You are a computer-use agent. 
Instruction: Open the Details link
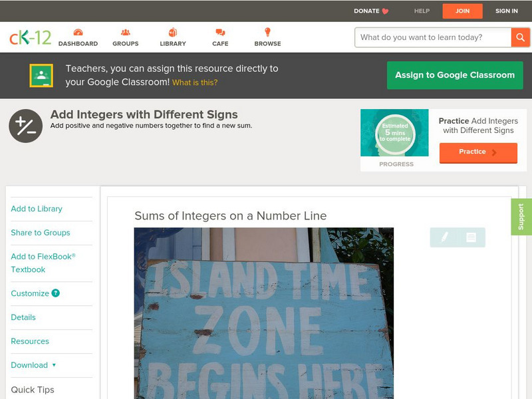click(x=23, y=317)
